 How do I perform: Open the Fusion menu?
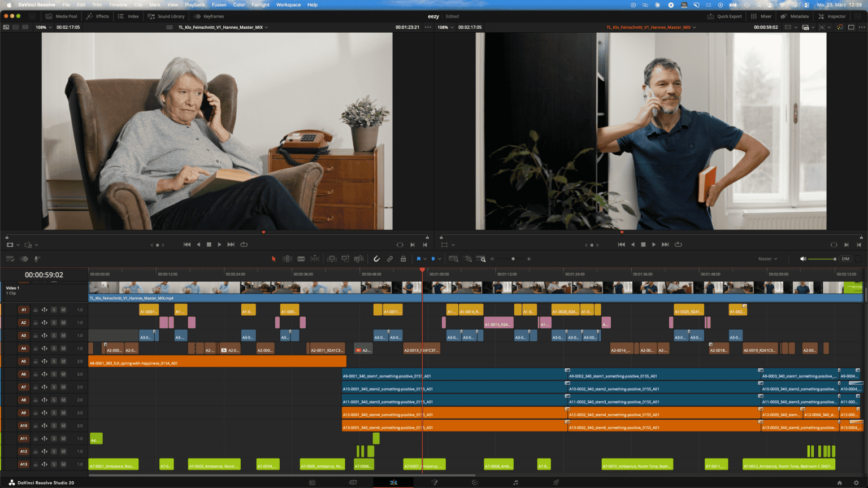coord(219,5)
